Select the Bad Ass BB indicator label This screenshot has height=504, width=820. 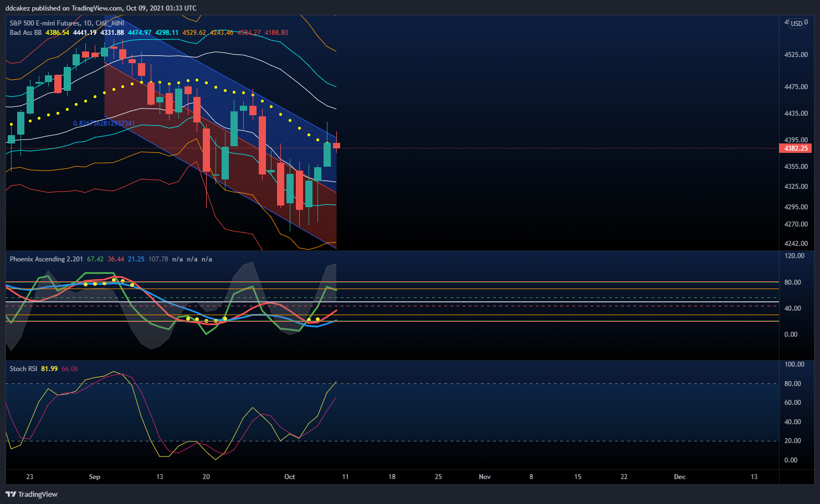click(x=25, y=33)
